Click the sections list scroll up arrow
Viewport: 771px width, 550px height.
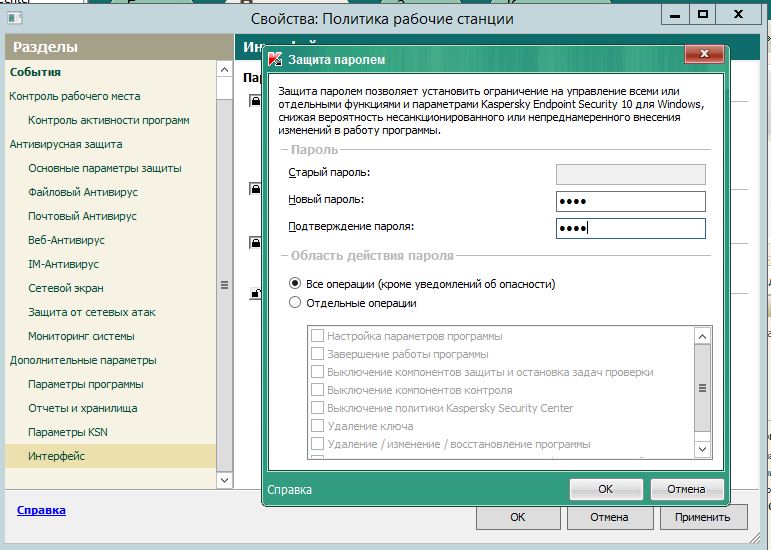[224, 70]
